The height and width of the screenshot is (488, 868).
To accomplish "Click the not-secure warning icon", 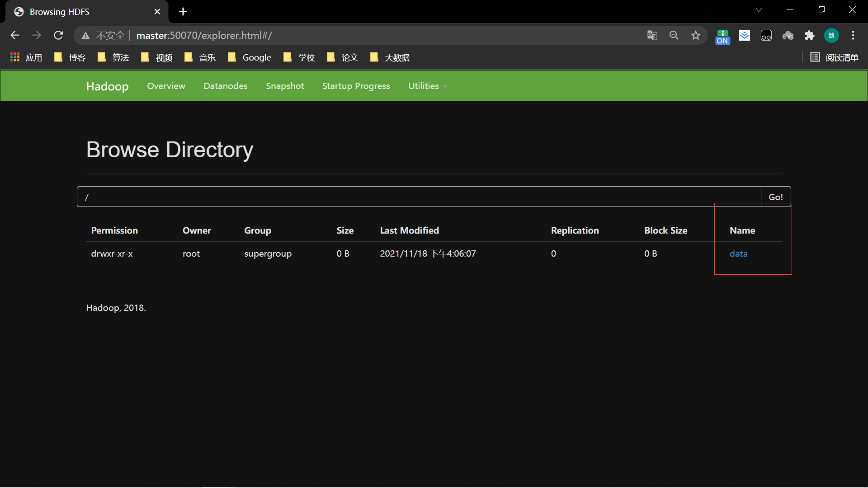I will [x=85, y=36].
